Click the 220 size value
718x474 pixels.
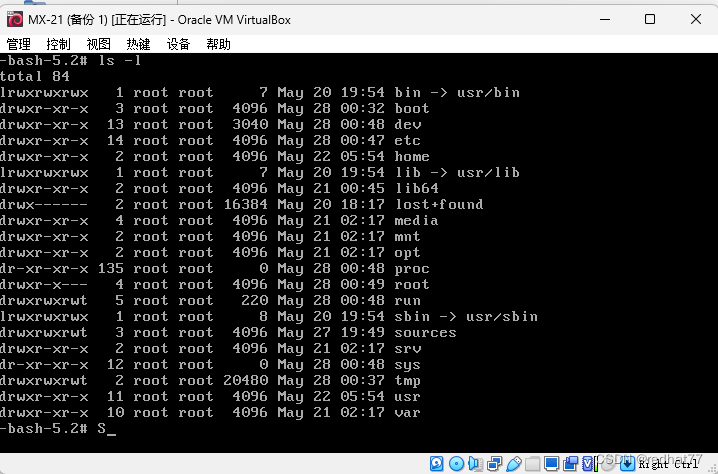coord(255,301)
